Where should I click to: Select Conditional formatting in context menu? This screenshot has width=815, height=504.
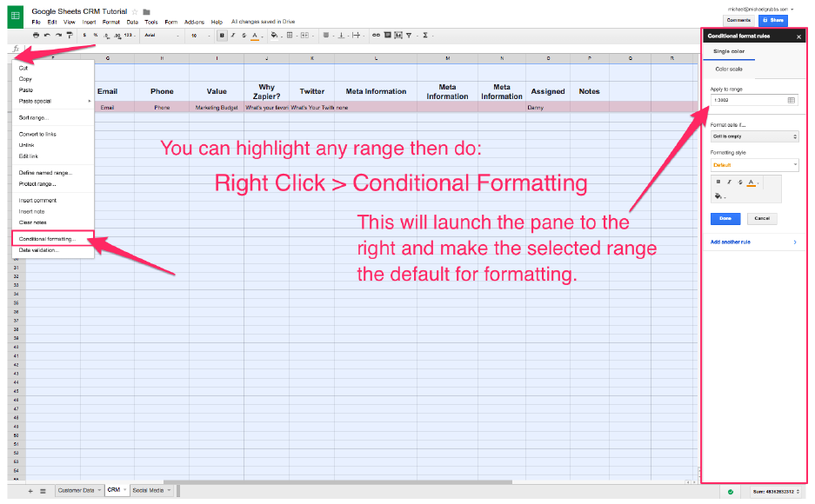point(52,239)
